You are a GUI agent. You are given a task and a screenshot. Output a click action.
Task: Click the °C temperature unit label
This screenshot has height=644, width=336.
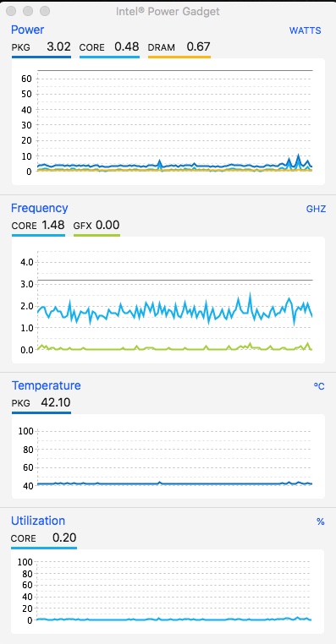319,387
